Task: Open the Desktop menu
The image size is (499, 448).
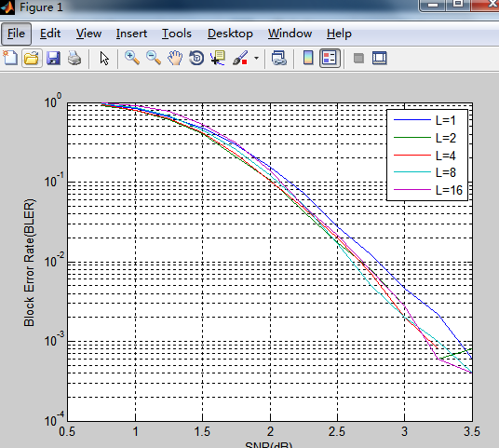Action: pyautogui.click(x=230, y=34)
